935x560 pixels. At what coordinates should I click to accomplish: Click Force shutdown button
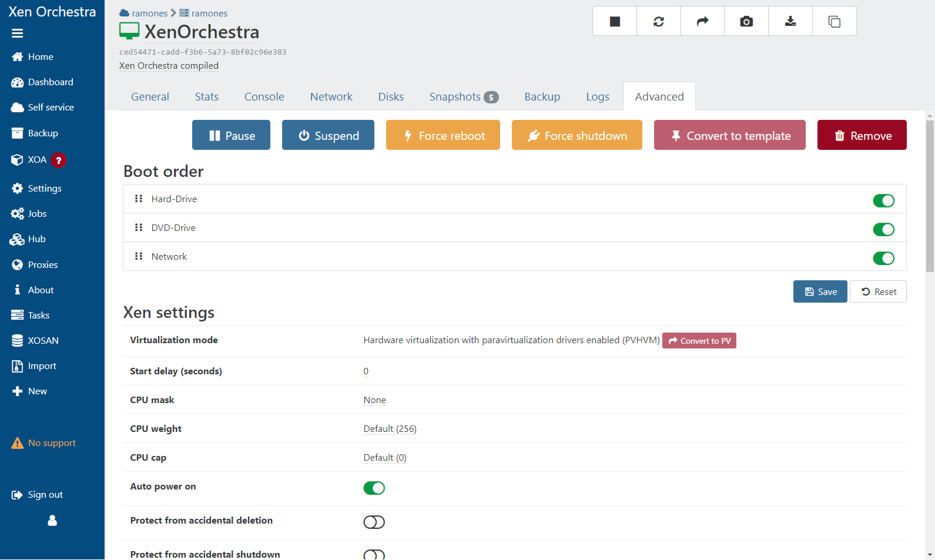577,135
